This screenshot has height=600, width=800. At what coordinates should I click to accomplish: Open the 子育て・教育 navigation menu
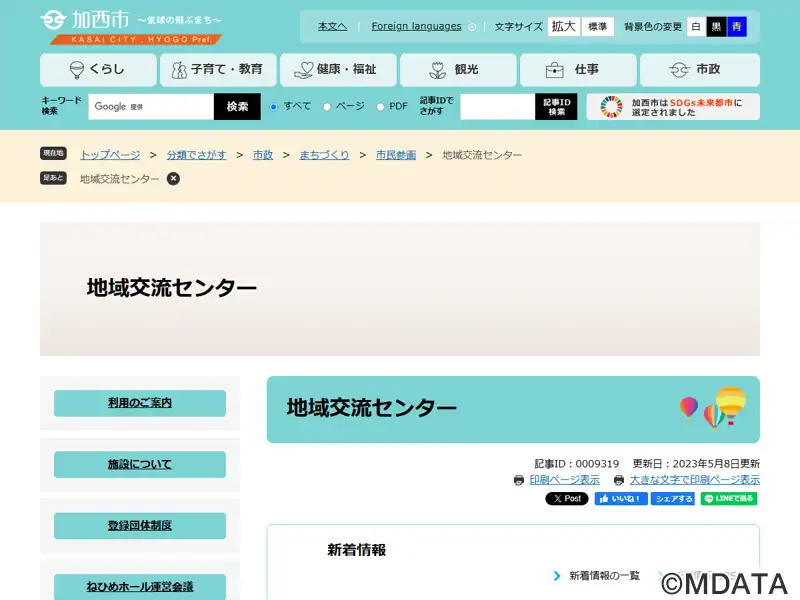tap(217, 70)
